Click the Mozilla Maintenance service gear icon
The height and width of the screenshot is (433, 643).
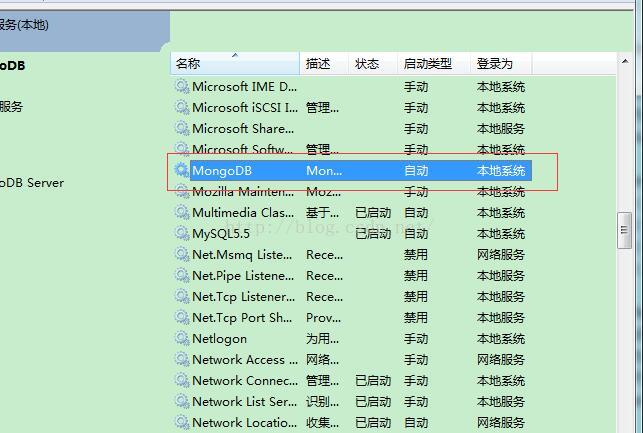[181, 192]
